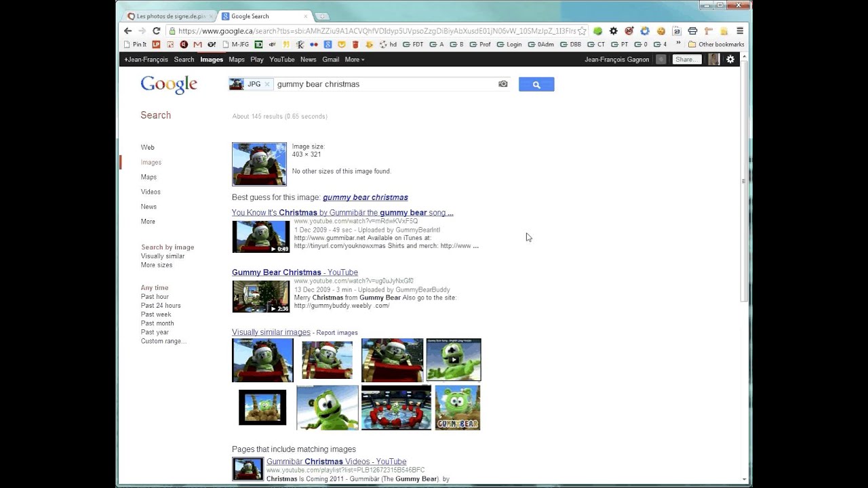The image size is (868, 488).
Task: Open +Jean-François in the Google bar
Action: pyautogui.click(x=146, y=60)
